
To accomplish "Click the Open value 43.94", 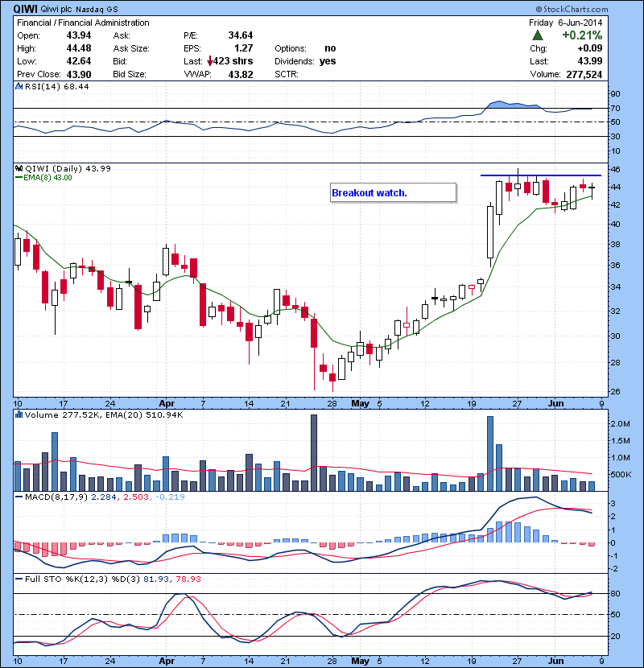I will [x=79, y=35].
